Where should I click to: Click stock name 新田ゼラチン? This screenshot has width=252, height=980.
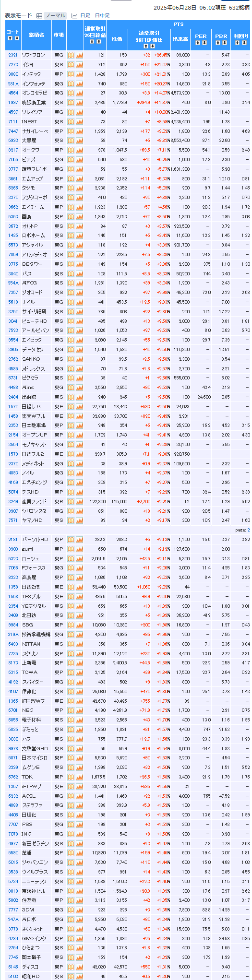pos(35,843)
